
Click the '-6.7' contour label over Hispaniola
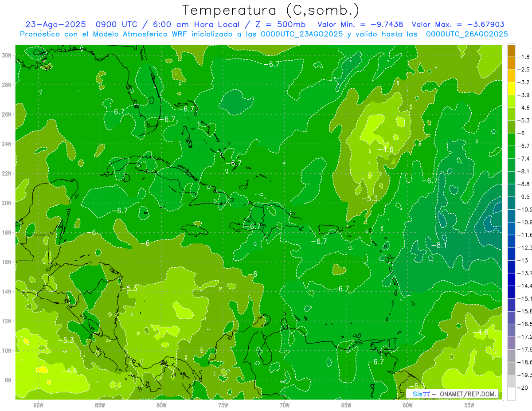pos(253,226)
